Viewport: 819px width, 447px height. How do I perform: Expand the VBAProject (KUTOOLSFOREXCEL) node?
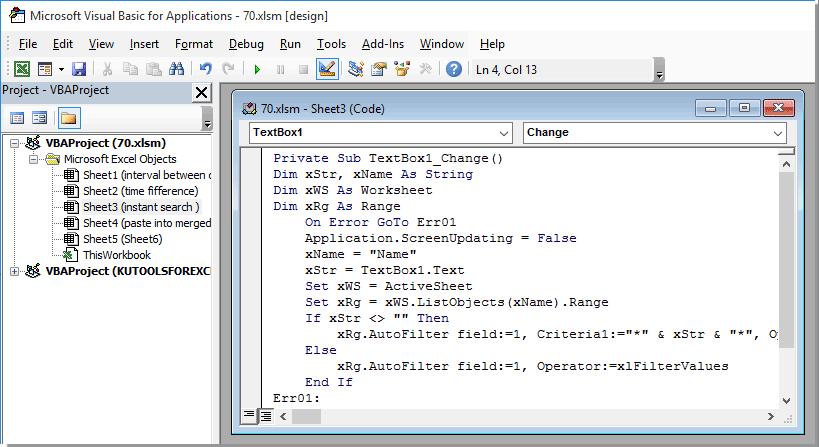pos(14,271)
